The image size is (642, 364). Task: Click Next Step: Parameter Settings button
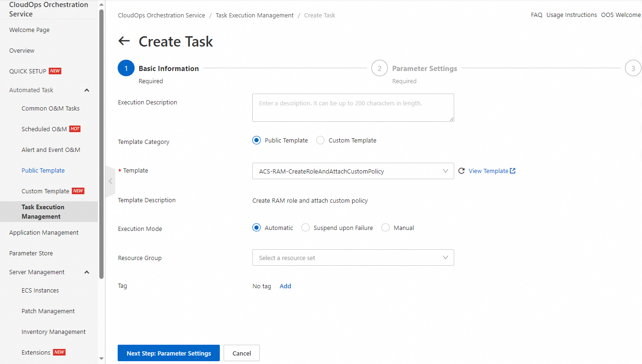pyautogui.click(x=169, y=353)
